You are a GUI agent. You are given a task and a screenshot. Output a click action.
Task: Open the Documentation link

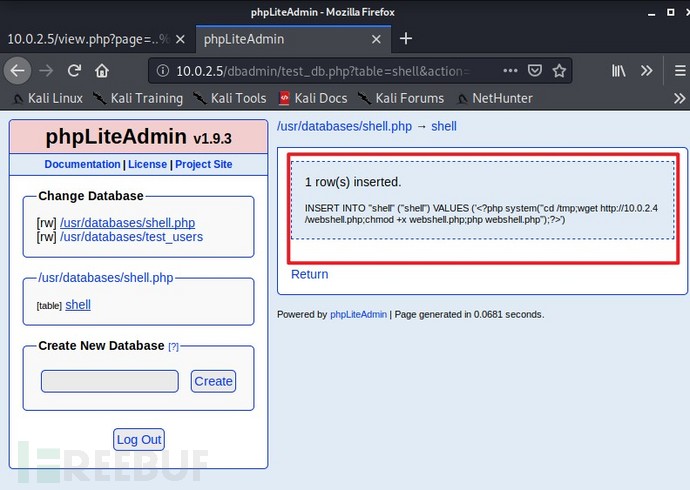click(82, 164)
